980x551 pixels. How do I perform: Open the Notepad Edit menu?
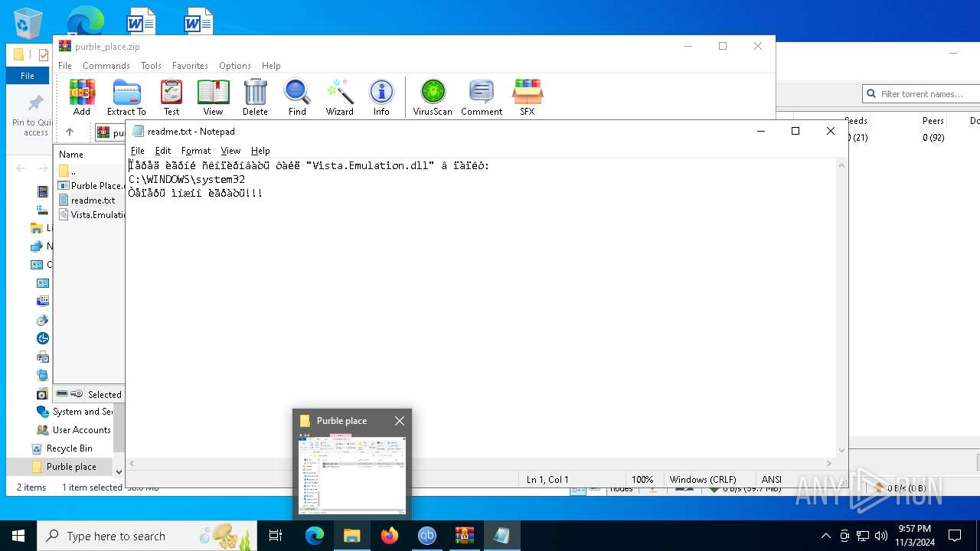(163, 151)
